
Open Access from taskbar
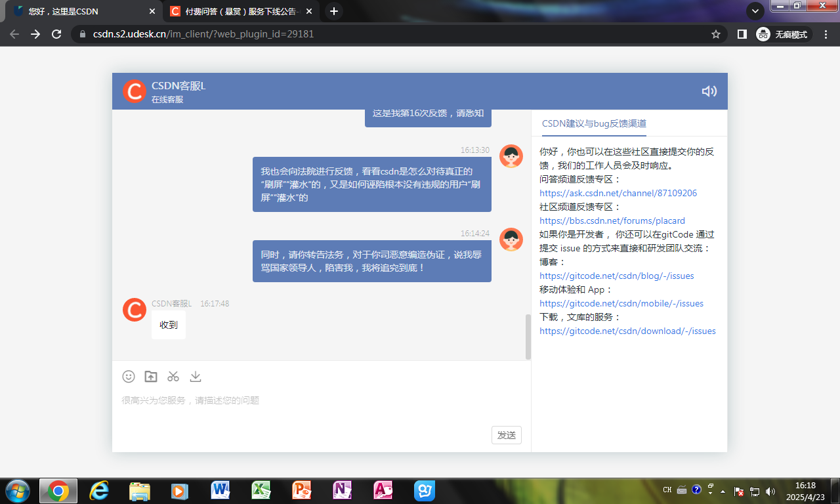383,491
